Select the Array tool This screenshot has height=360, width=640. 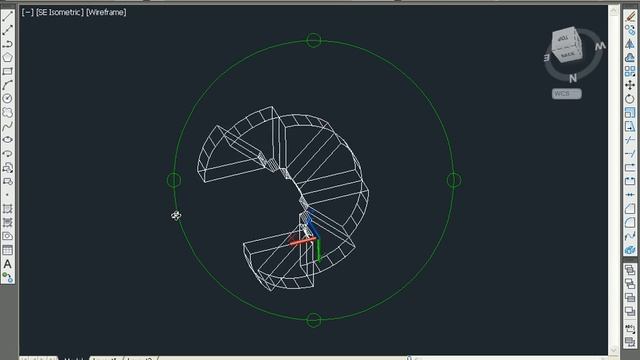coord(630,71)
